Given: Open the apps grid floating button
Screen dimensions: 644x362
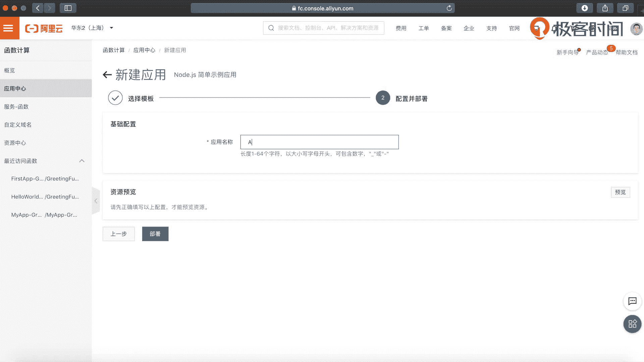Looking at the screenshot, I should click(x=632, y=324).
